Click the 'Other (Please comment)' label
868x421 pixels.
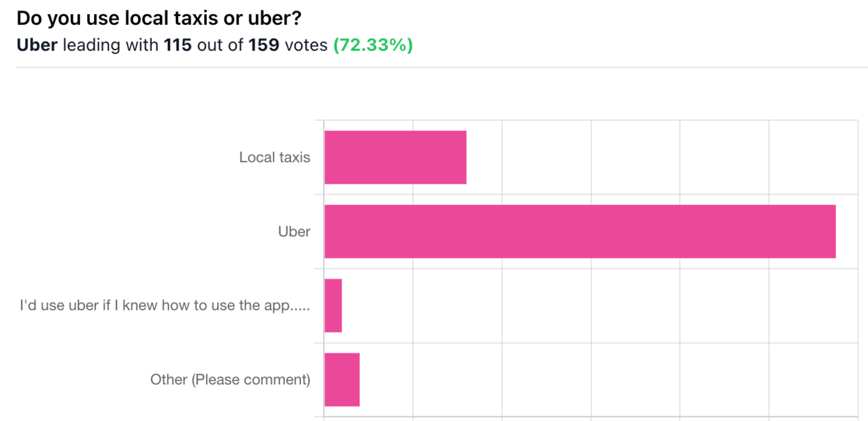click(x=230, y=379)
